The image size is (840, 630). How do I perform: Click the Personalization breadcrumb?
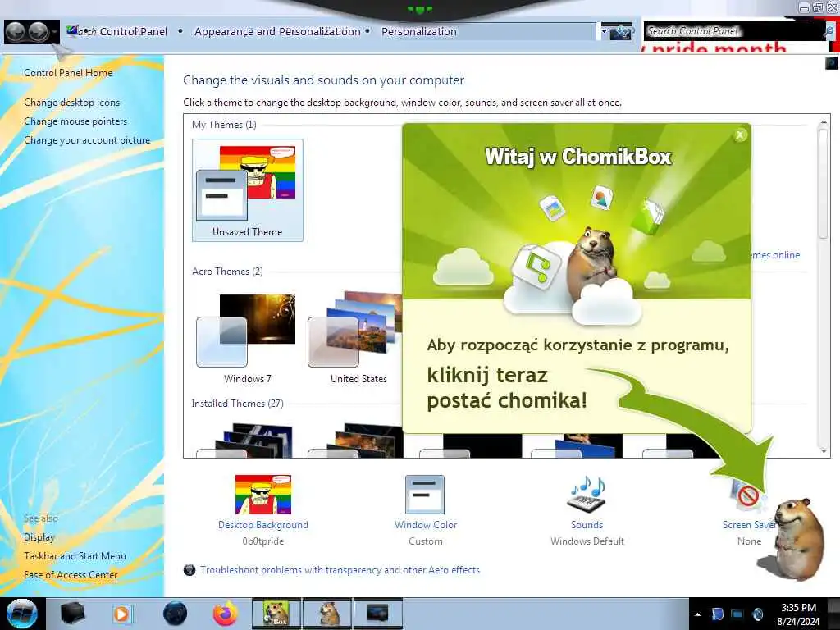point(419,32)
